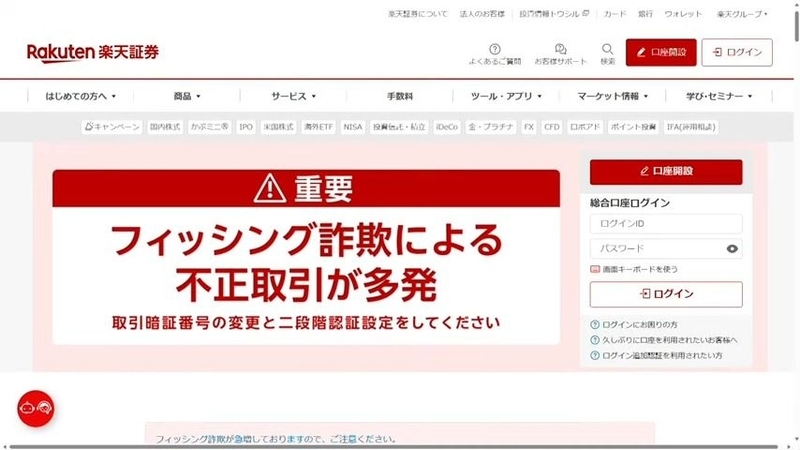Select the ポイント投資 tab
This screenshot has width=800, height=450.
633,127
